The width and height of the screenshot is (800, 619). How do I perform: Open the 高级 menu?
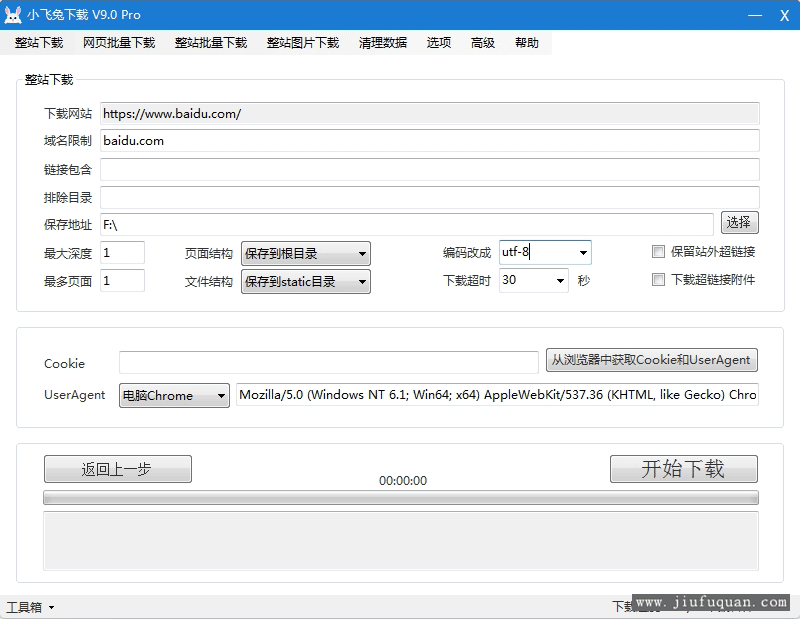(x=483, y=43)
